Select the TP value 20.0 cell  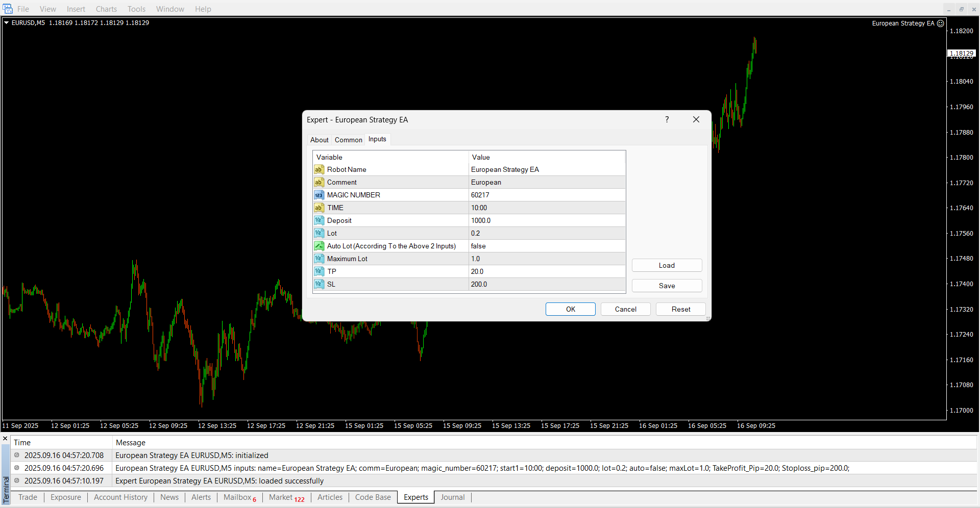[x=546, y=271]
